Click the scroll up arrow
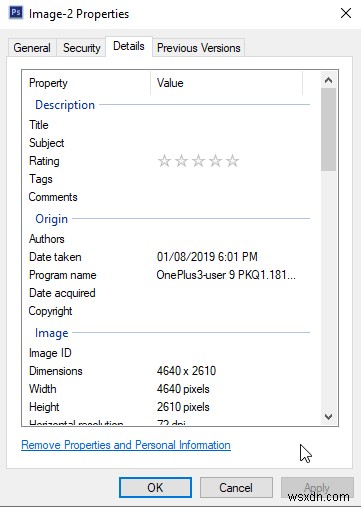The width and height of the screenshot is (361, 507). [x=328, y=80]
